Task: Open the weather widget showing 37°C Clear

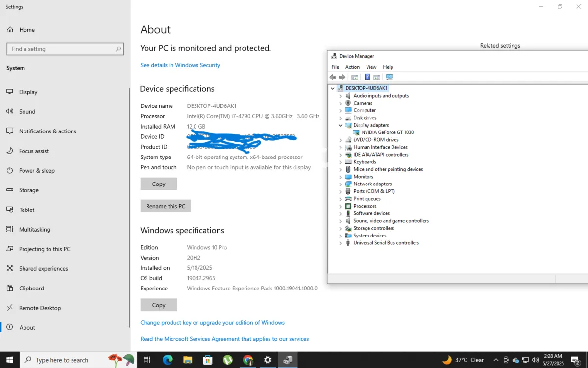Action: [463, 360]
